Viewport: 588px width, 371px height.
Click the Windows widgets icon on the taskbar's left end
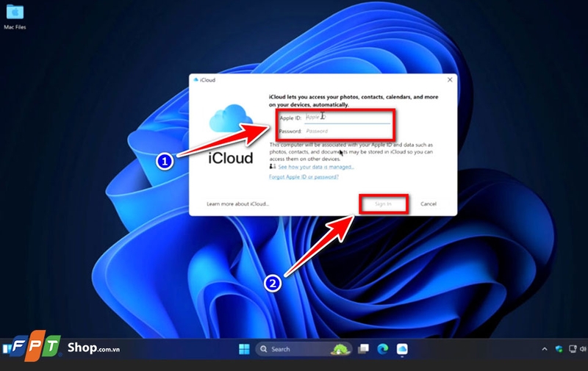coord(6,349)
